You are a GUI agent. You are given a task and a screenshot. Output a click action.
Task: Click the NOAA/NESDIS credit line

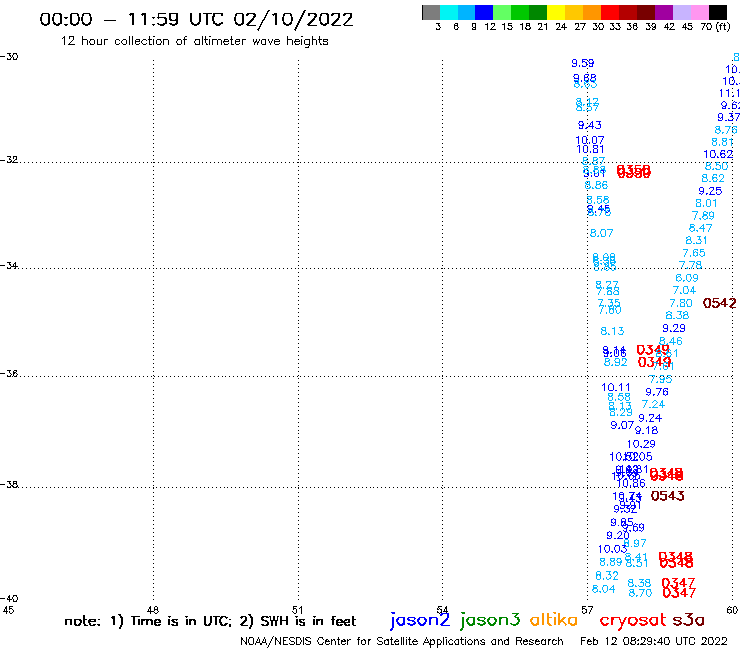pos(402,641)
